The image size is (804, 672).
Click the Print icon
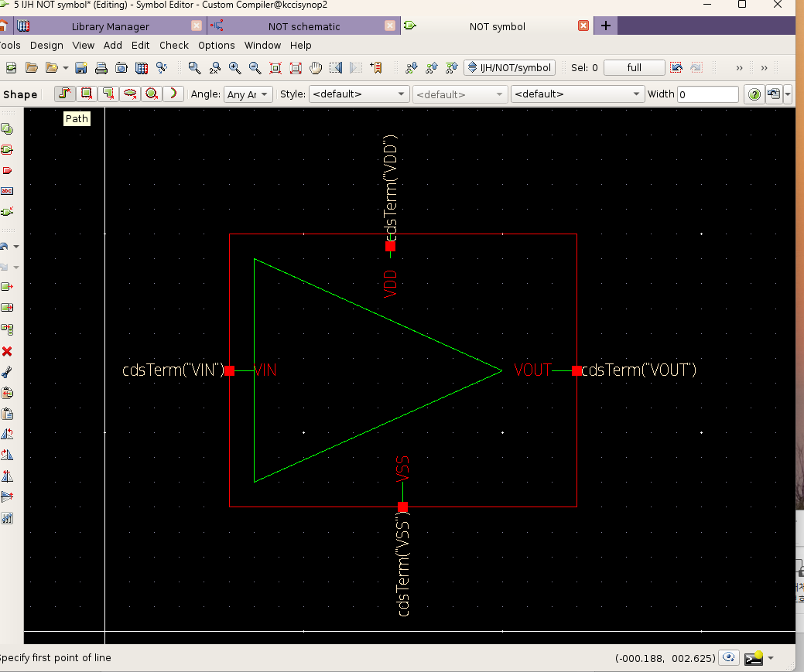(x=101, y=67)
